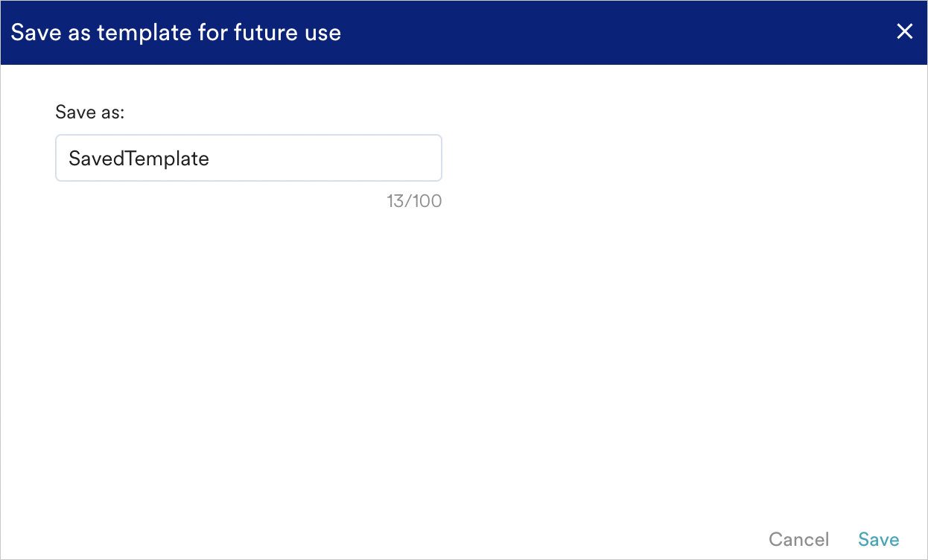Click the teal Save link at bottom
928x560 pixels.
(x=878, y=539)
